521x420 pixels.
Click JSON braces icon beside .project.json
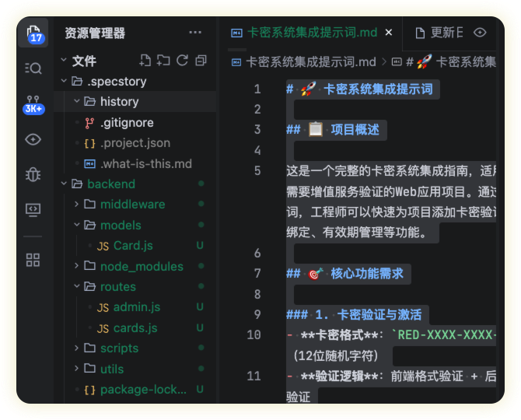89,144
